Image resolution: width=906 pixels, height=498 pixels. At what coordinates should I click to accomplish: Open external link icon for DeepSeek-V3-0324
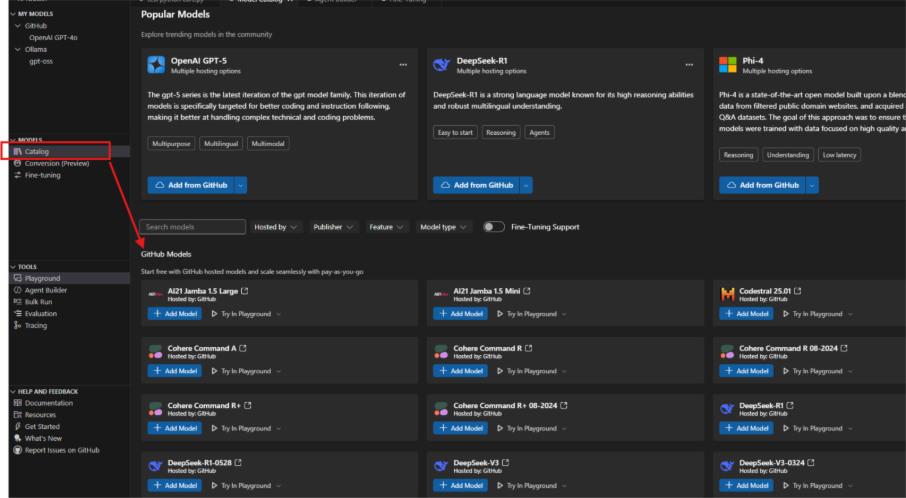[x=811, y=463]
